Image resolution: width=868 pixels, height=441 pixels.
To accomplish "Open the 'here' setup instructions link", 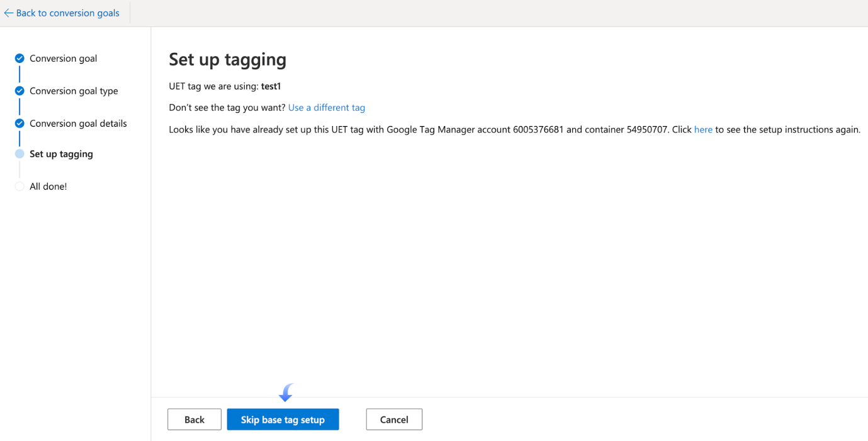I will (x=703, y=130).
